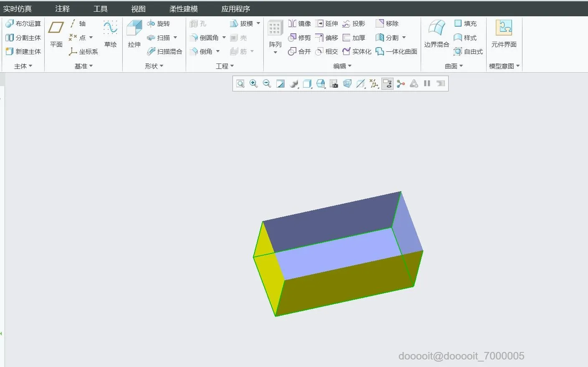Open Rendering Options in graphics toolbar

294,84
